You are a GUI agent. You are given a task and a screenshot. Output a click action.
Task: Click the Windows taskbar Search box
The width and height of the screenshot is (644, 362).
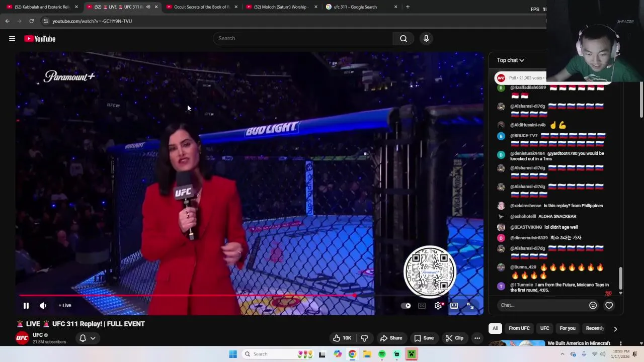point(278,354)
